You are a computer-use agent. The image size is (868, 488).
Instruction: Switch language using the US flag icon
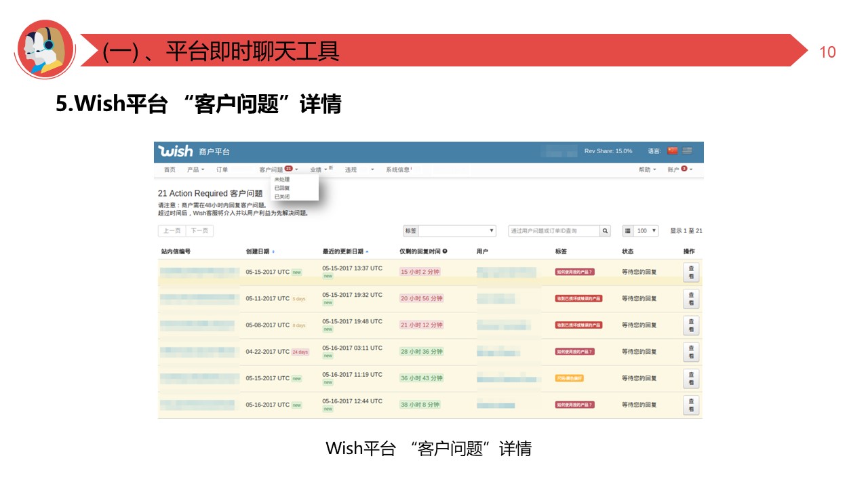[x=688, y=150]
